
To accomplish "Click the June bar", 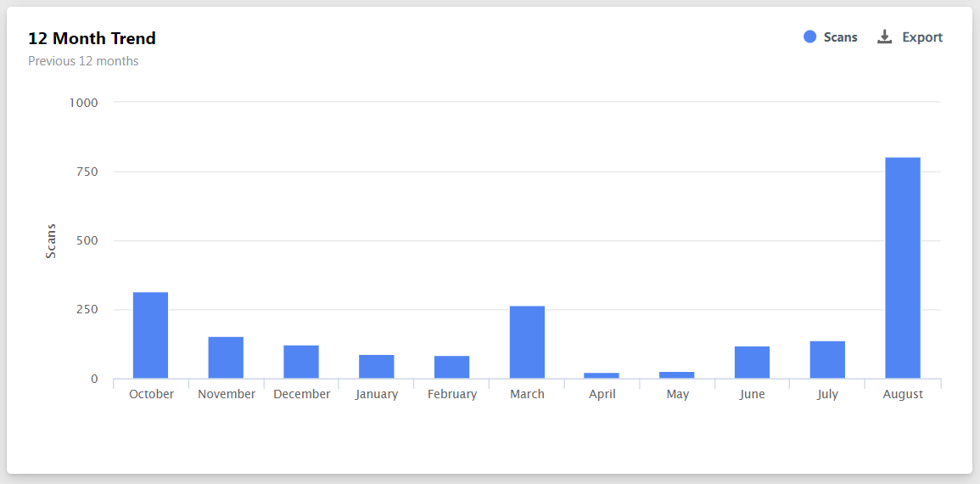I will pos(752,363).
